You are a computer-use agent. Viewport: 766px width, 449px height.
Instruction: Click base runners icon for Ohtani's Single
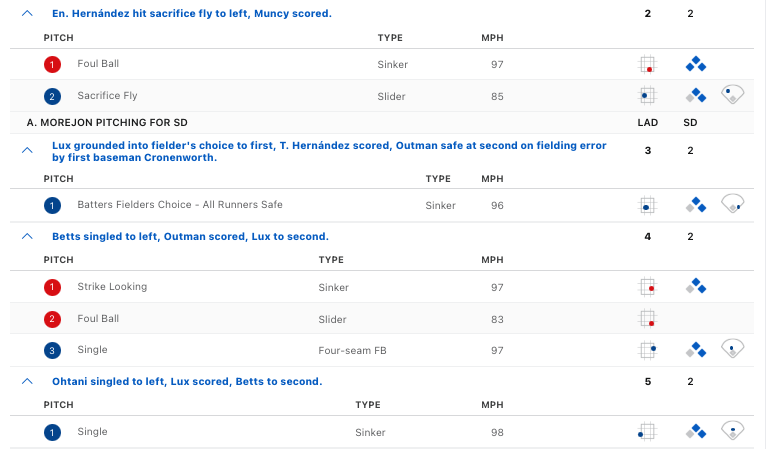click(x=696, y=432)
